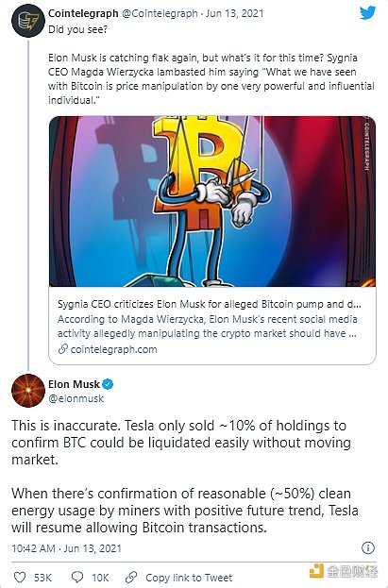Visit the cointelegraph.com domain link
The image size is (388, 588).
pos(113,349)
